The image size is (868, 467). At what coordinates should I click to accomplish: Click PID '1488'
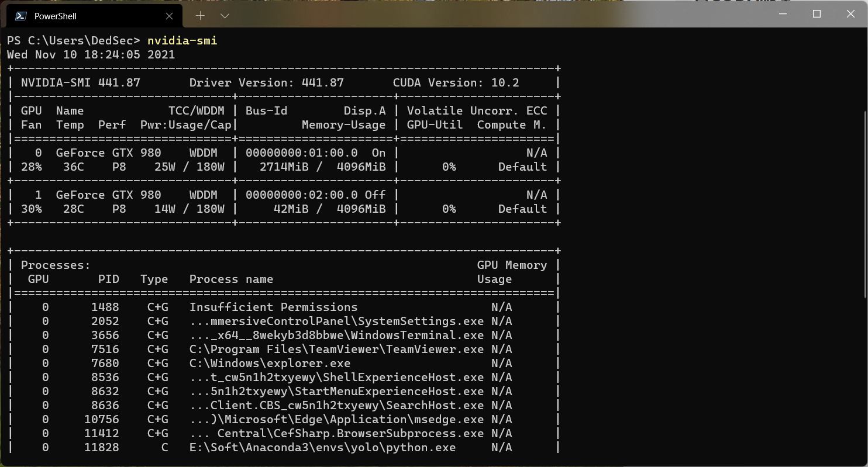(105, 307)
